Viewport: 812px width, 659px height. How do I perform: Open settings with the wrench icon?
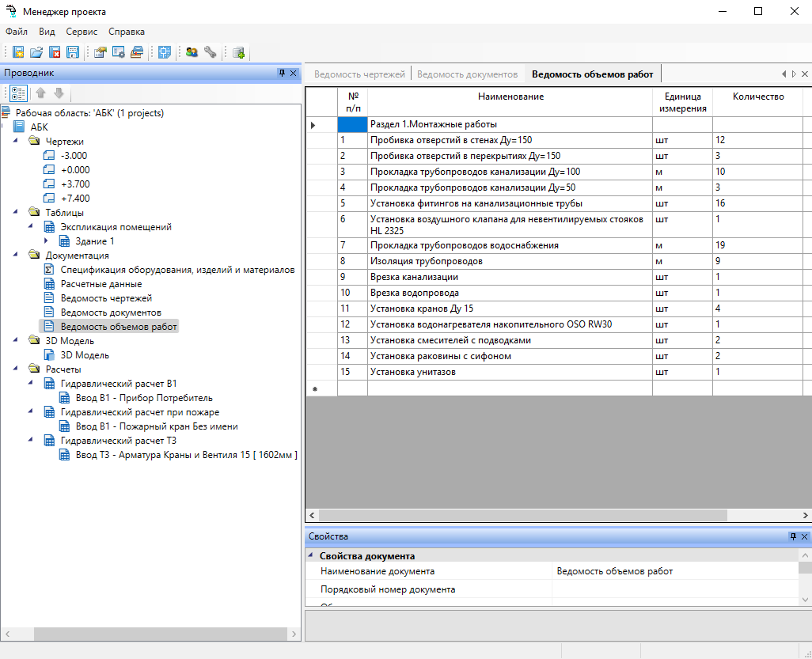pos(210,52)
